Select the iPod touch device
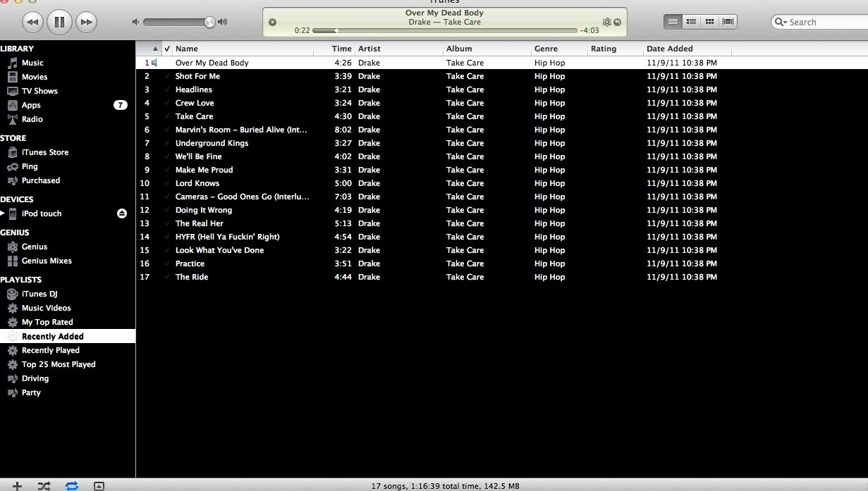 coord(42,213)
